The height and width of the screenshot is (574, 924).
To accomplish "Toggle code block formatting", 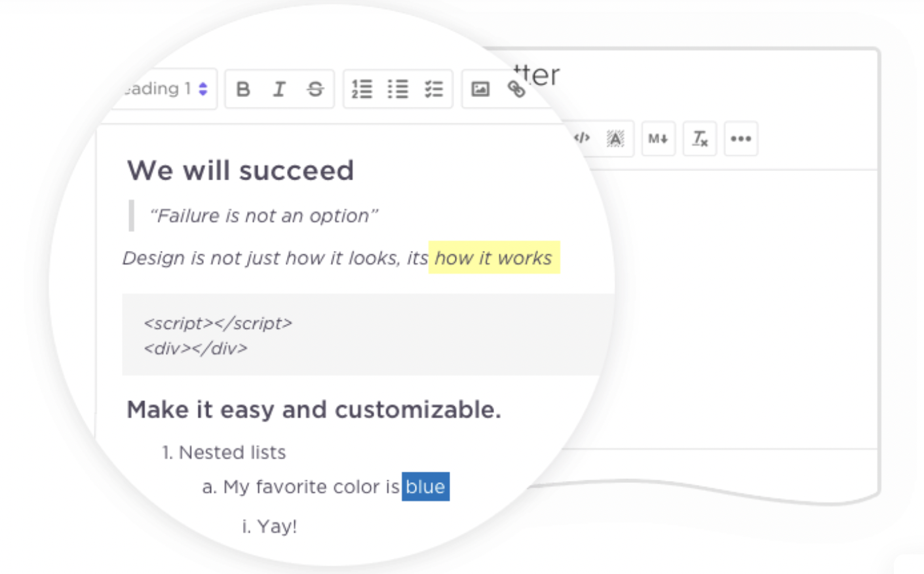I will point(582,138).
